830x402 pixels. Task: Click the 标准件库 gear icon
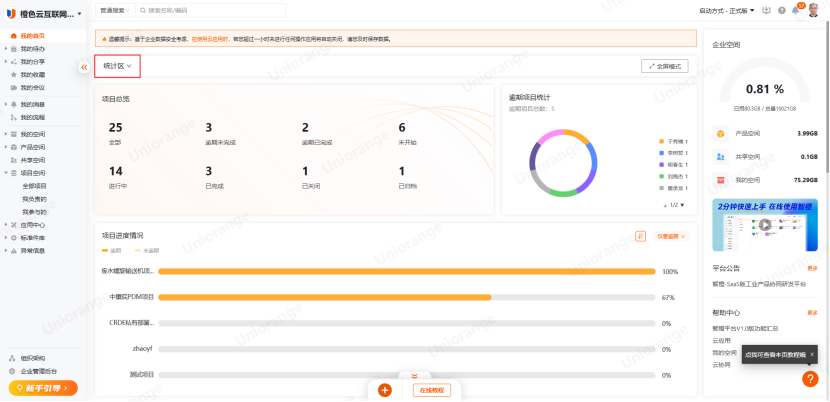[14, 238]
